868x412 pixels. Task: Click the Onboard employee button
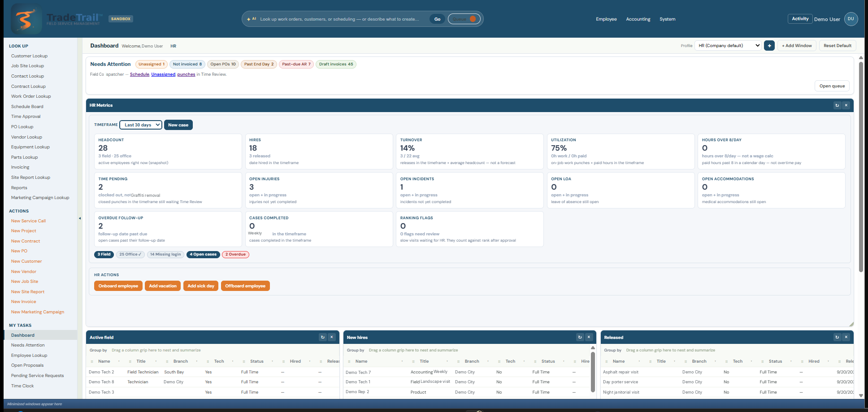point(118,286)
